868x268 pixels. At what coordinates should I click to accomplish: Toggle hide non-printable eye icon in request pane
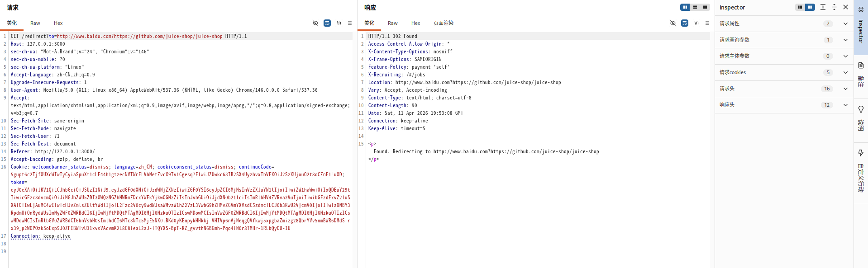coord(315,23)
